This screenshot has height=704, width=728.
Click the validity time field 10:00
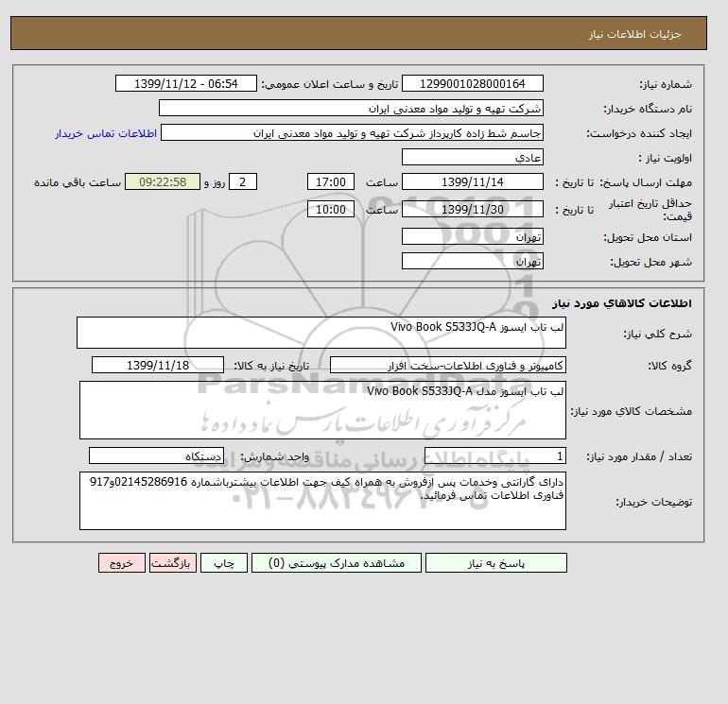331,209
